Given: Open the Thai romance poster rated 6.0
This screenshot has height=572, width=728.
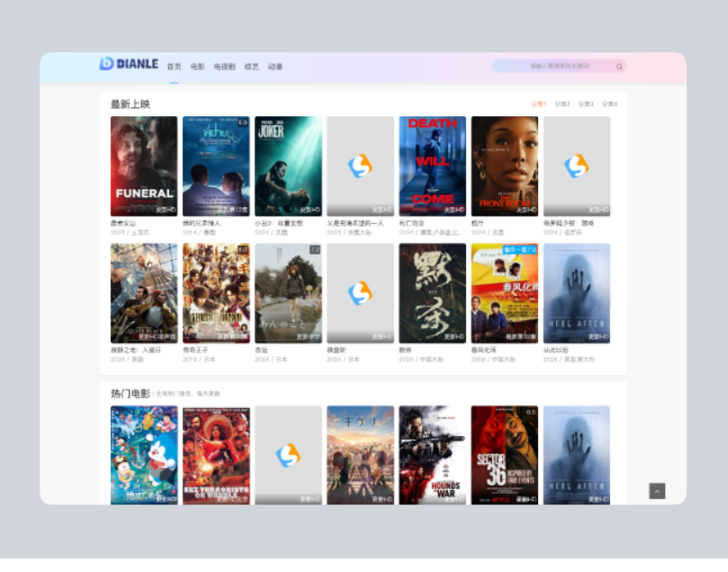Looking at the screenshot, I should 216,166.
